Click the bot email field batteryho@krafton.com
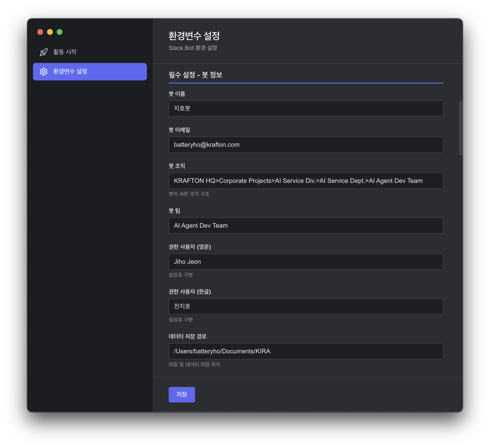 click(306, 145)
